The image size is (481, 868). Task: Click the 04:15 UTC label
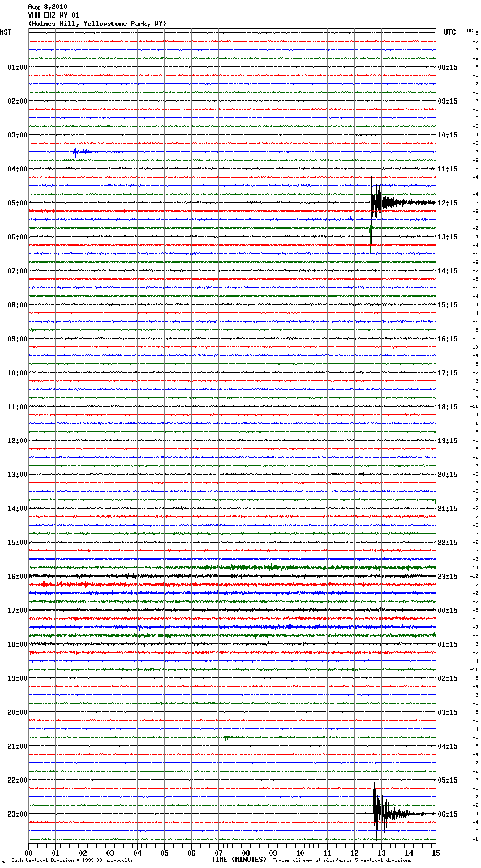(x=448, y=746)
